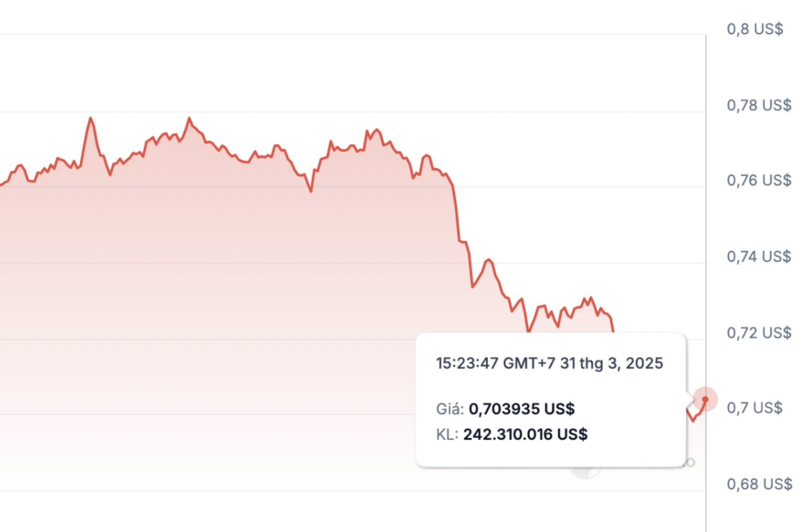Click the 15:23:47 time in the tooltip

click(467, 363)
